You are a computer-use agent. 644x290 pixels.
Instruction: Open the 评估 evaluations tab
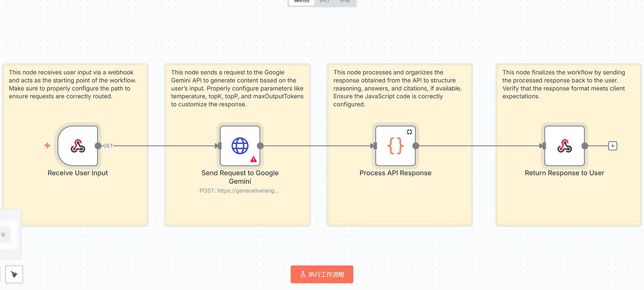tap(345, 2)
